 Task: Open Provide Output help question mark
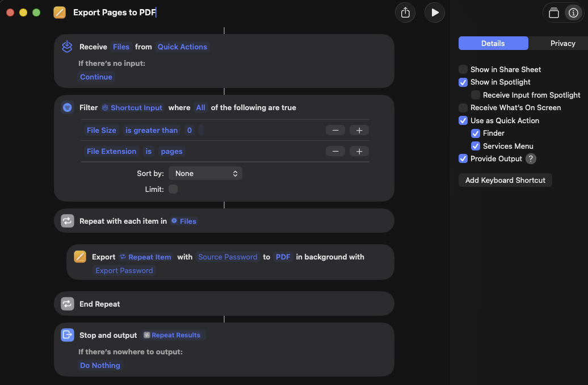(531, 159)
